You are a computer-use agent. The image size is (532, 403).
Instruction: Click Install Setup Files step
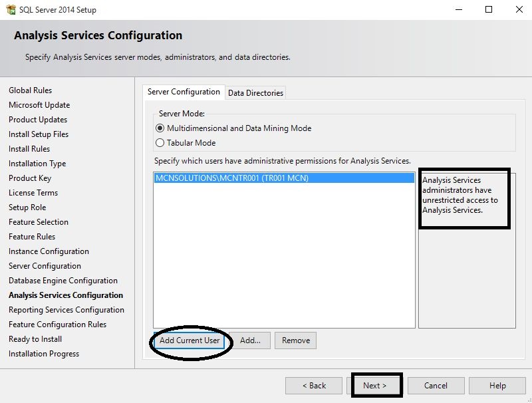(x=39, y=134)
